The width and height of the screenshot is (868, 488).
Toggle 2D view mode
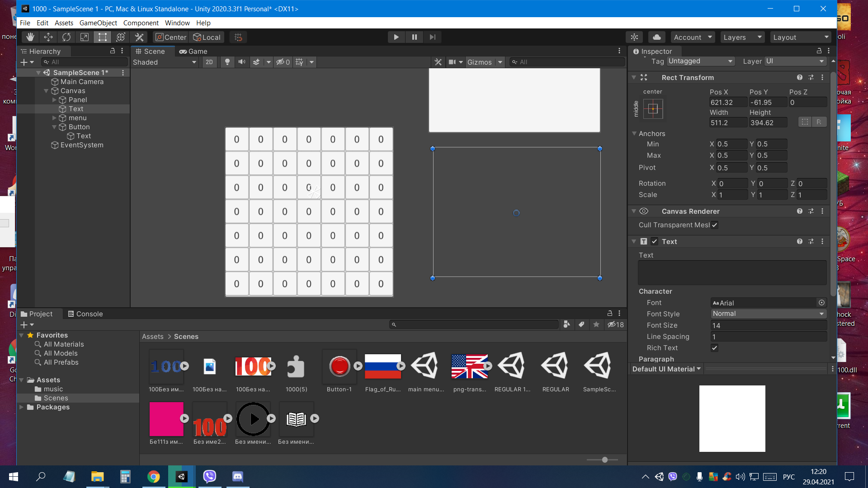pos(209,62)
